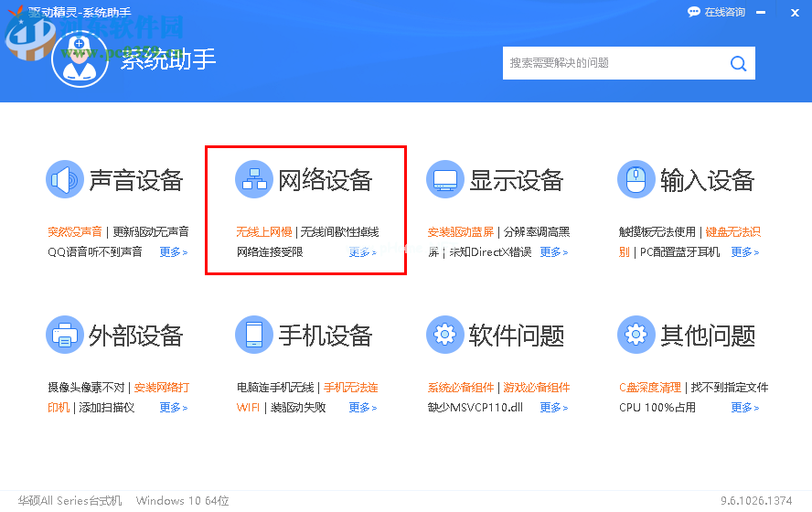This screenshot has width=812, height=512.
Task: Expand 更多 under 手机设备
Action: 362,408
